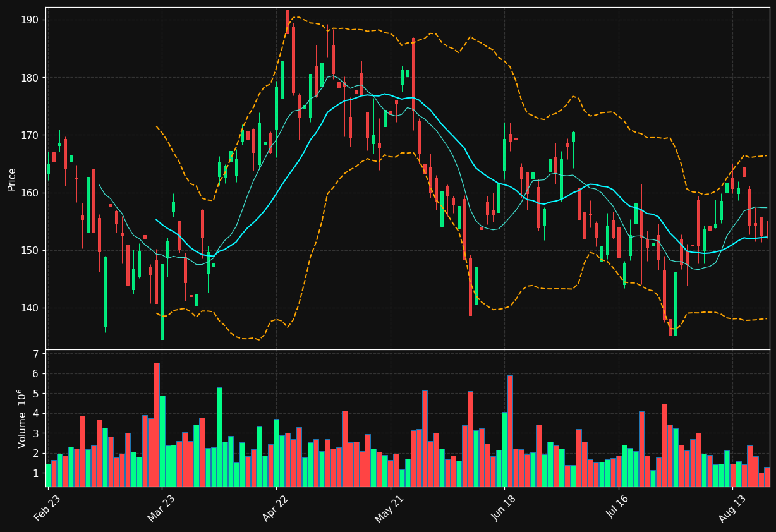776x532 pixels.
Task: Click the 160 price axis label
Action: pyautogui.click(x=30, y=193)
